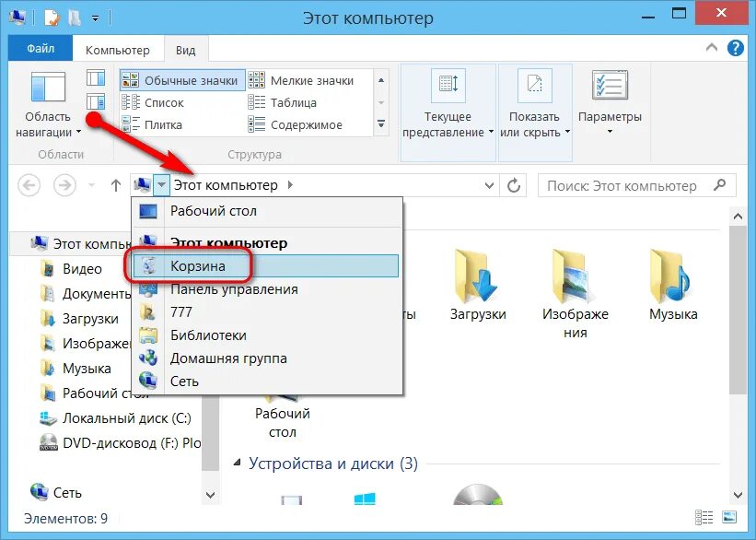The image size is (756, 540).
Task: Switch to details view status icon
Action: pyautogui.click(x=704, y=517)
